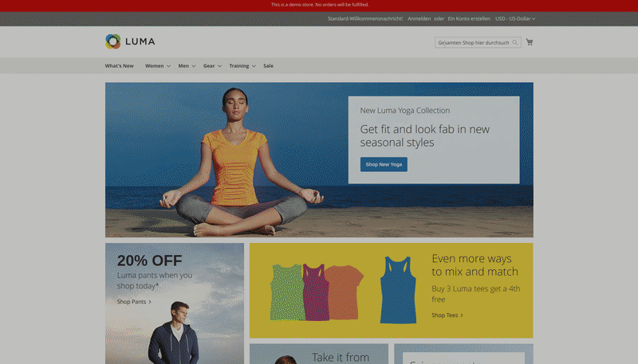The image size is (638, 364).
Task: Click the 20% OFF heading
Action: pos(149,260)
